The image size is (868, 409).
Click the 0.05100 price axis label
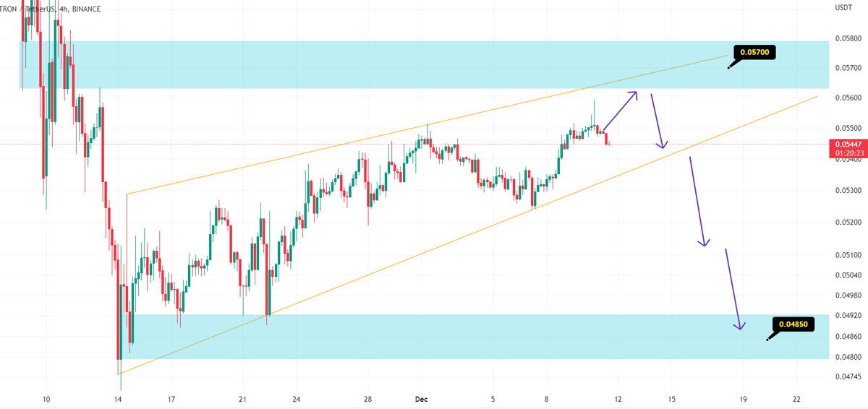(846, 255)
